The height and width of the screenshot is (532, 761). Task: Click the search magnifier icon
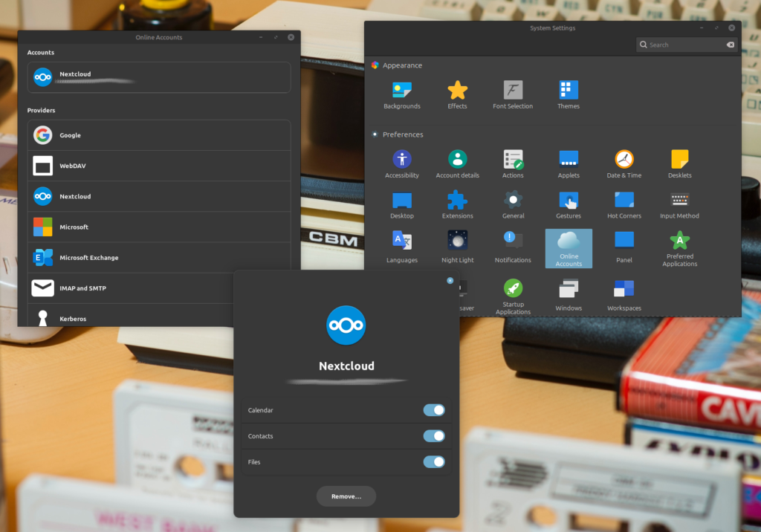[644, 45]
